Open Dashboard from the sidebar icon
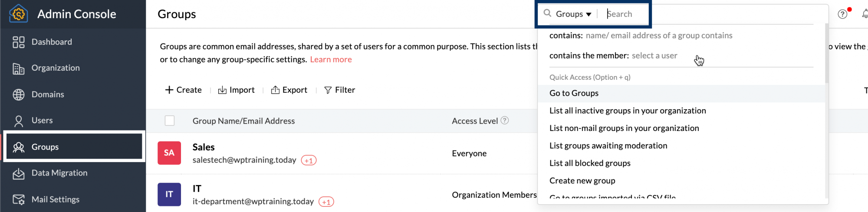The image size is (868, 212). (18, 42)
